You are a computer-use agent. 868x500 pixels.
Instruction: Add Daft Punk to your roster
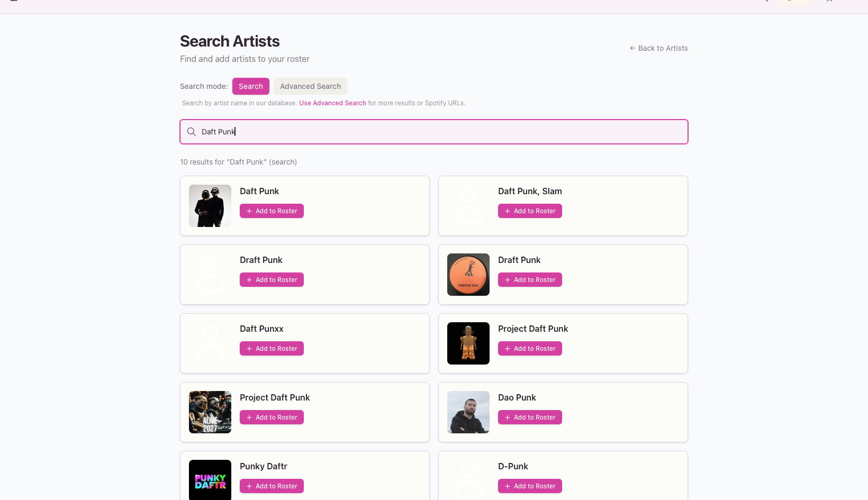pos(272,211)
